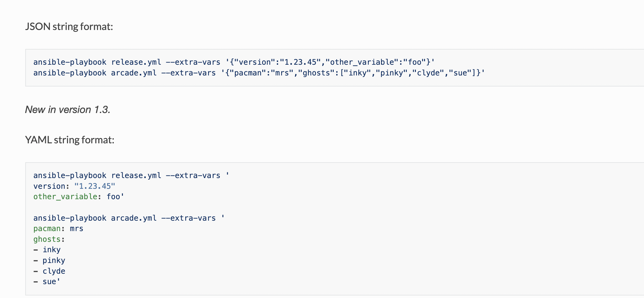Click the "New in version 1.3." note
Image resolution: width=644 pixels, height=298 pixels.
point(68,110)
